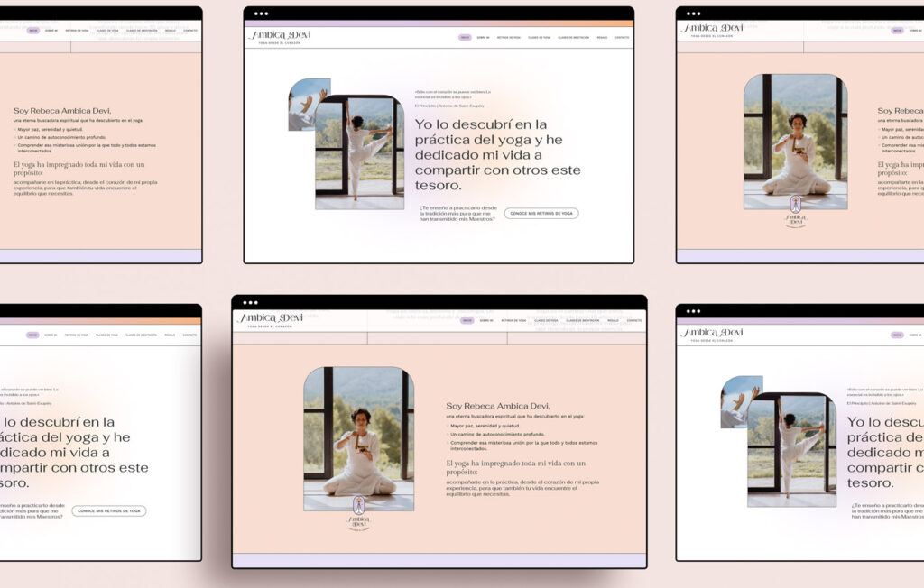This screenshot has width=924, height=588.
Task: Select INICIO pill in bottom-center peach window
Action: click(467, 320)
